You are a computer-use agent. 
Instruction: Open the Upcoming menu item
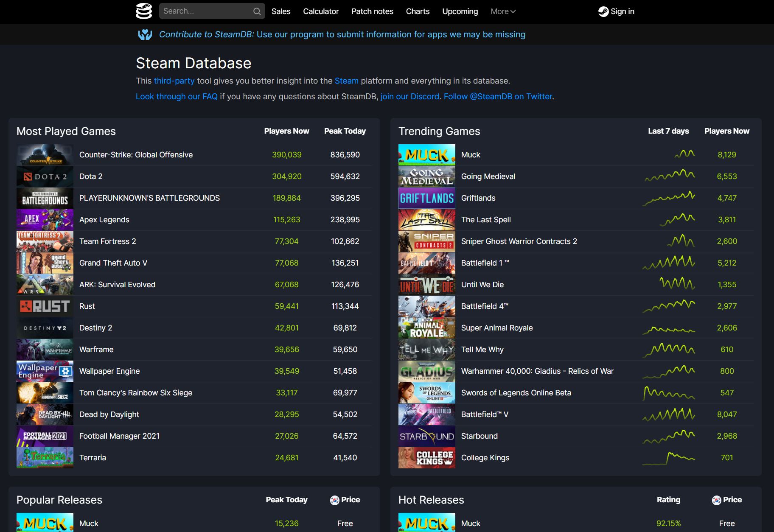(460, 11)
